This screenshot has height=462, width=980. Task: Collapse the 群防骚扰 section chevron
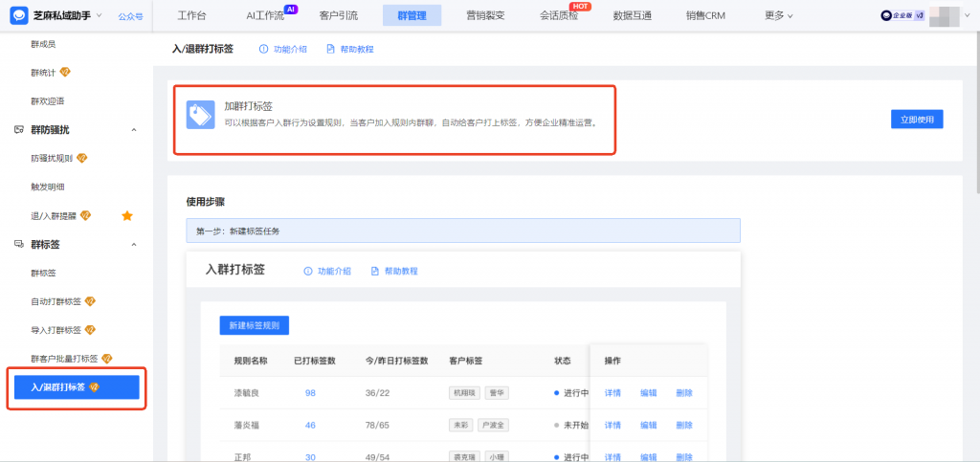pyautogui.click(x=134, y=130)
